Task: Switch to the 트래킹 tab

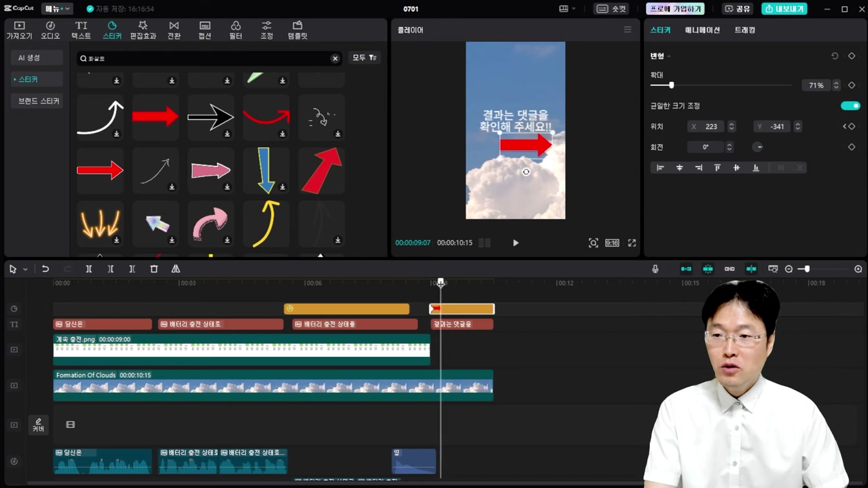Action: 745,30
